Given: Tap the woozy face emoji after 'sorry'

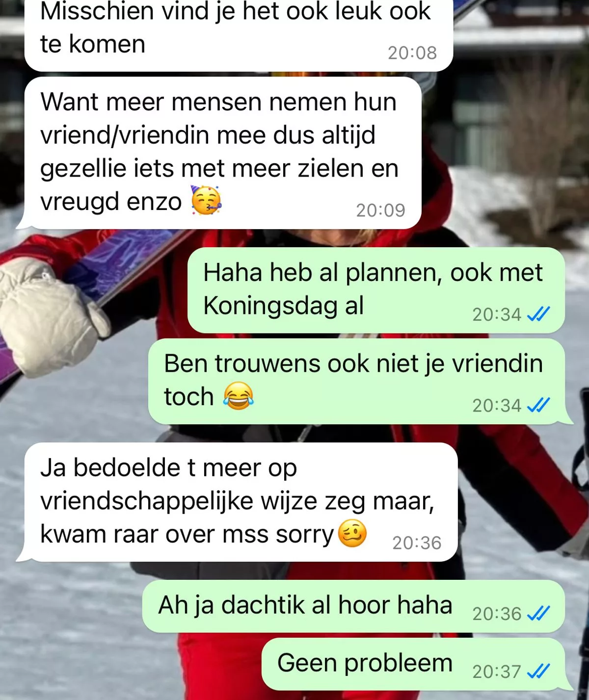Looking at the screenshot, I should click(x=352, y=533).
